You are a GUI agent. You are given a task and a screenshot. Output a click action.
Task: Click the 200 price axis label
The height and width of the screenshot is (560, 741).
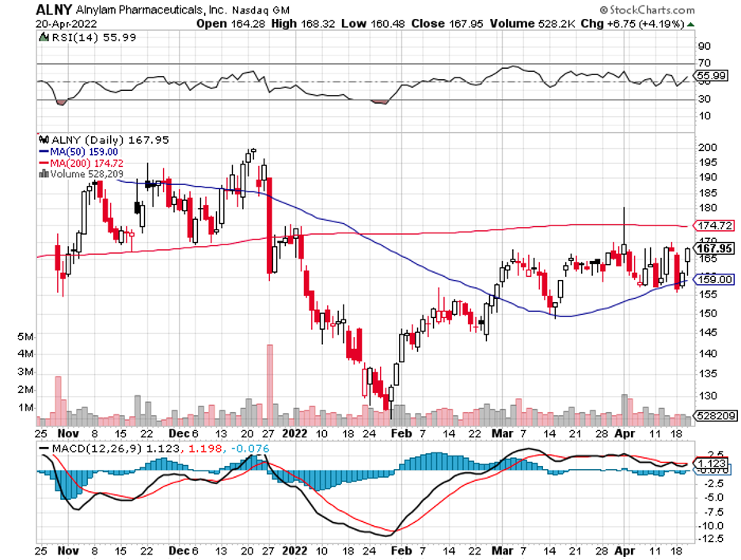click(708, 147)
